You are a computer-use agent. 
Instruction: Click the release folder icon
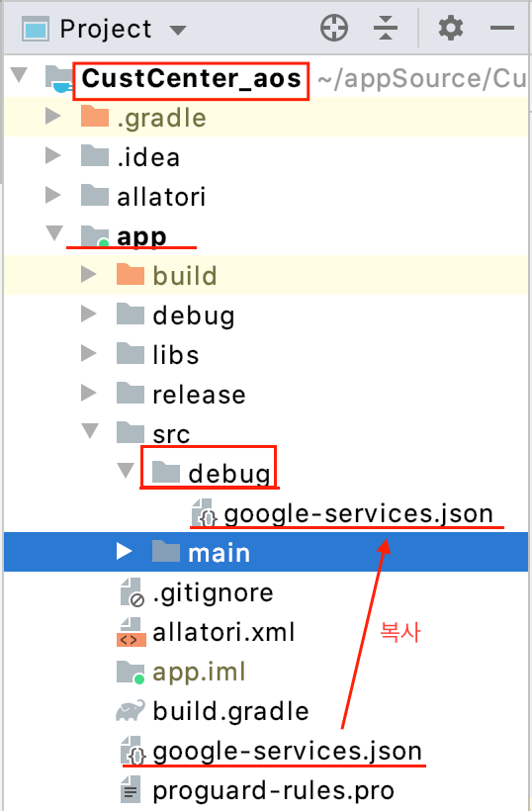[131, 394]
